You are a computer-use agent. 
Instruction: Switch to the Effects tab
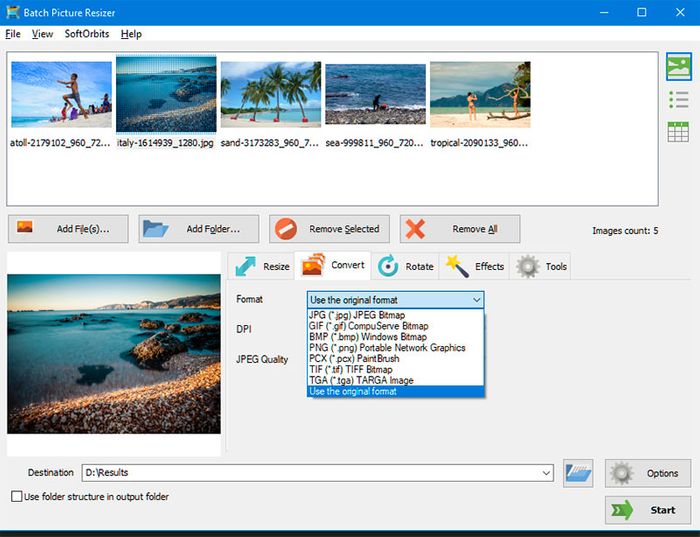point(476,266)
